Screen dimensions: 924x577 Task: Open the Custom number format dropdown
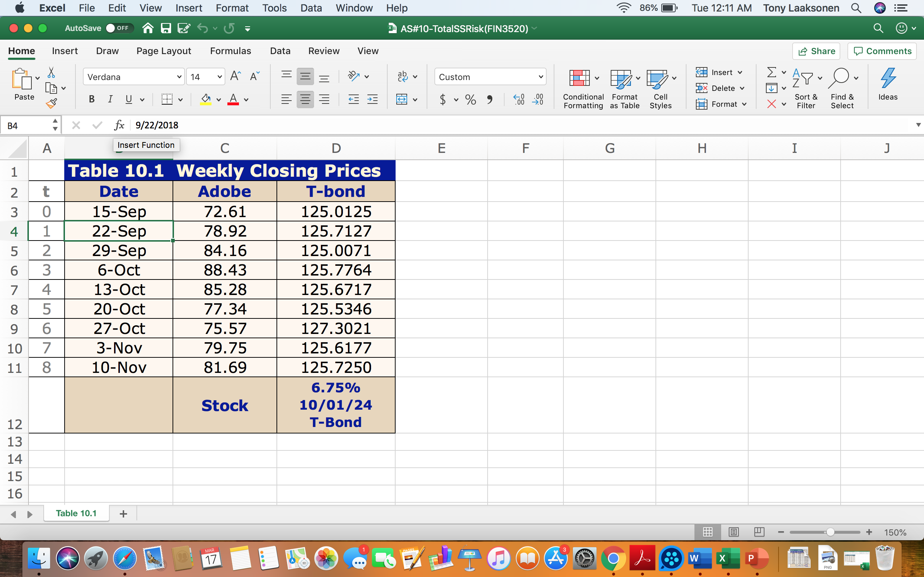point(490,76)
